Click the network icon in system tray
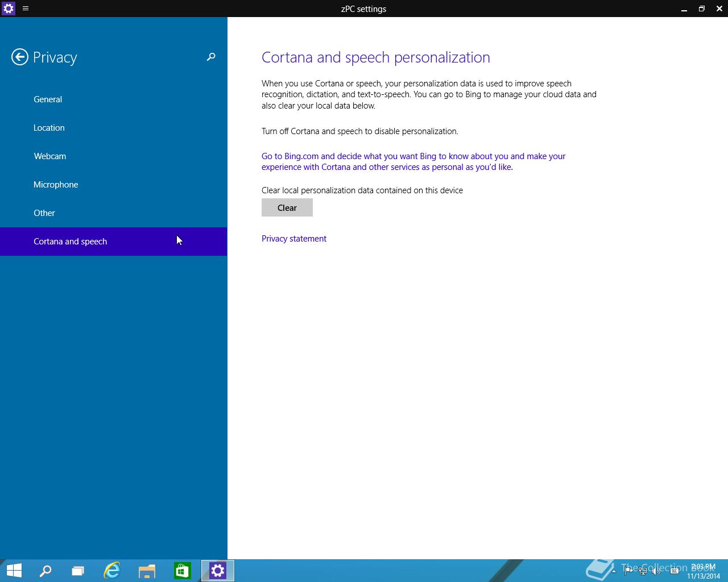Screen dimensions: 728x582 coord(643,571)
